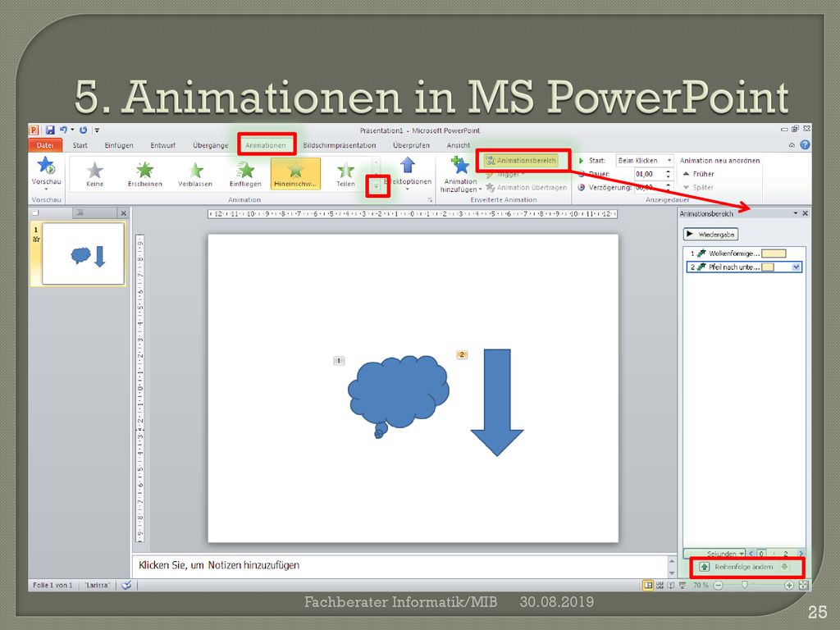The width and height of the screenshot is (840, 630).
Task: Select Wolkenförmige entry in animation list
Action: [x=744, y=253]
